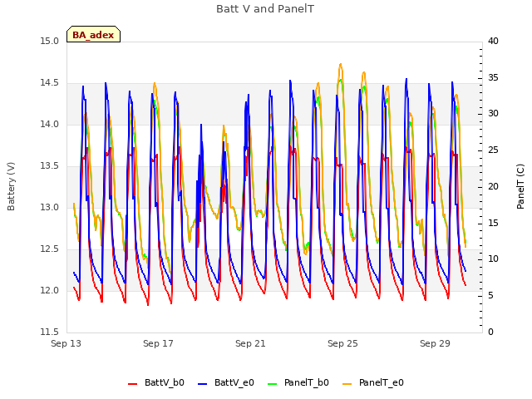Toggle the PanelT_b0 legend entry

pos(298,382)
